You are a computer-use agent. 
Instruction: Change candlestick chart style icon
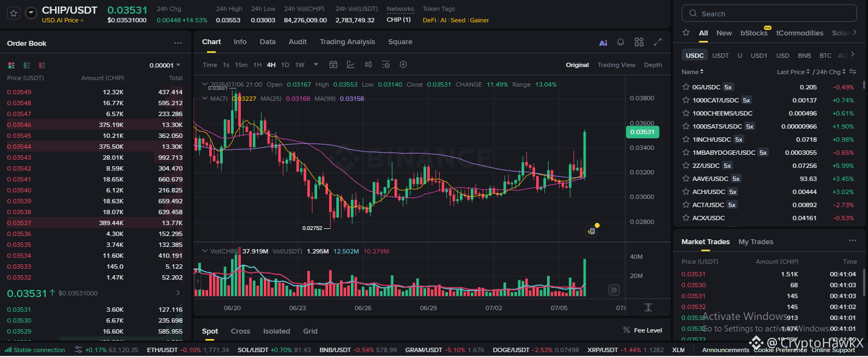[368, 65]
